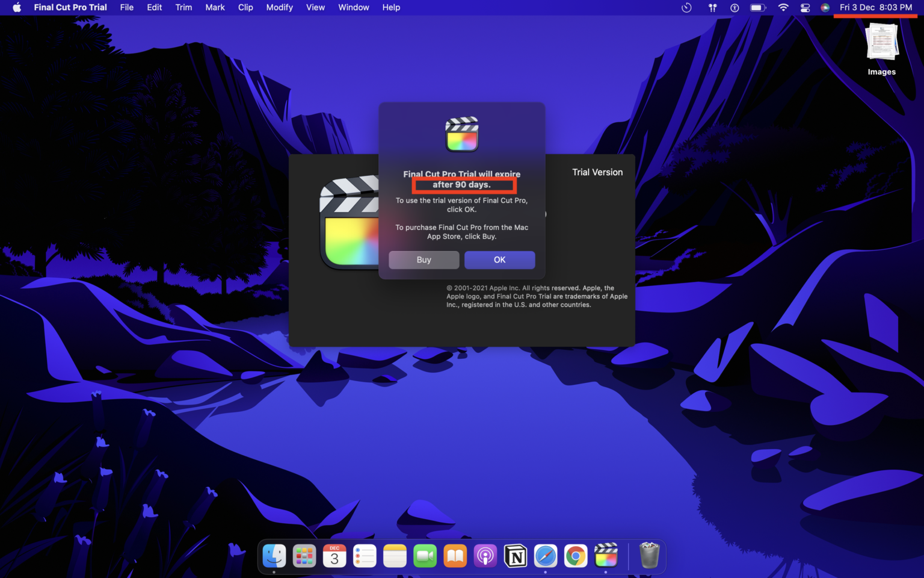
Task: Open the Clip menu
Action: click(x=245, y=7)
